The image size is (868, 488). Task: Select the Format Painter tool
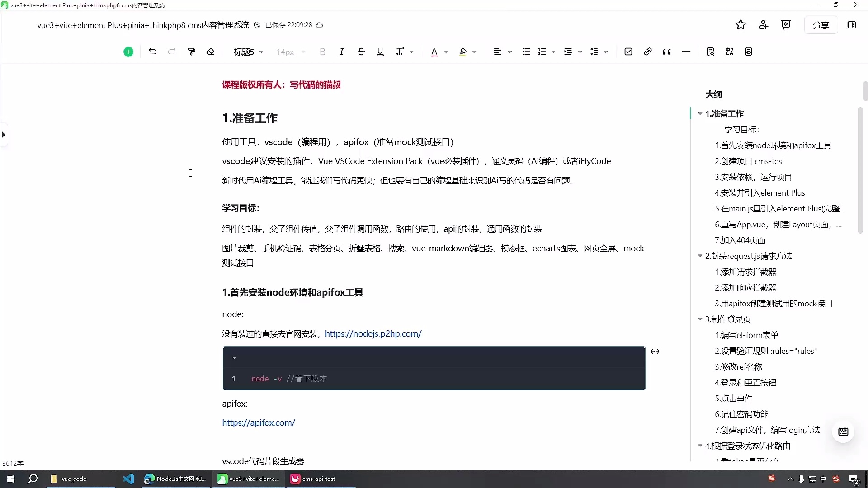click(192, 52)
